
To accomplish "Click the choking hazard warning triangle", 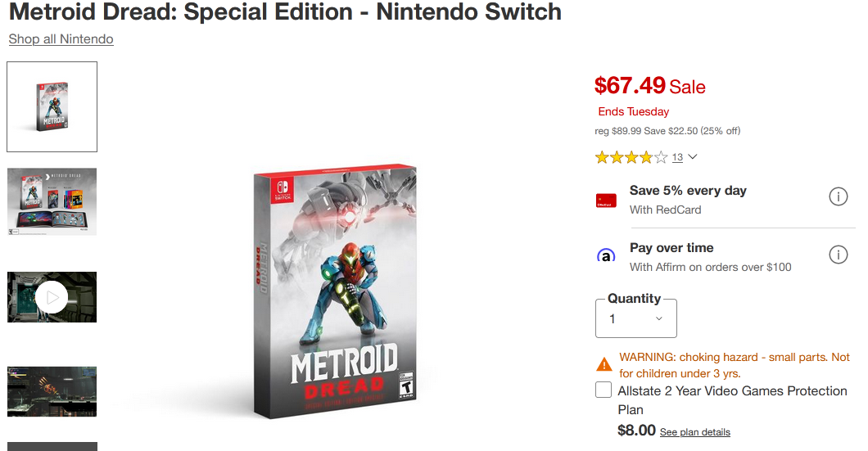I will [604, 364].
